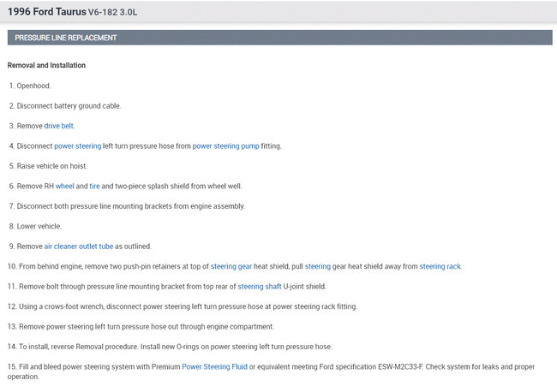Screen dimensions: 557x392
Task: Click the 'Removal and Installation' heading
Action: tap(46, 65)
